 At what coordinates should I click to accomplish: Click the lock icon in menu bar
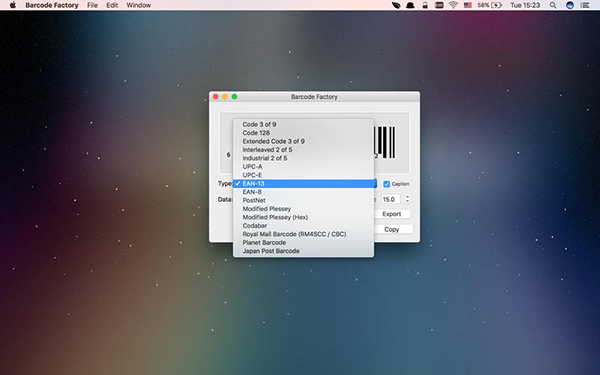pos(425,5)
